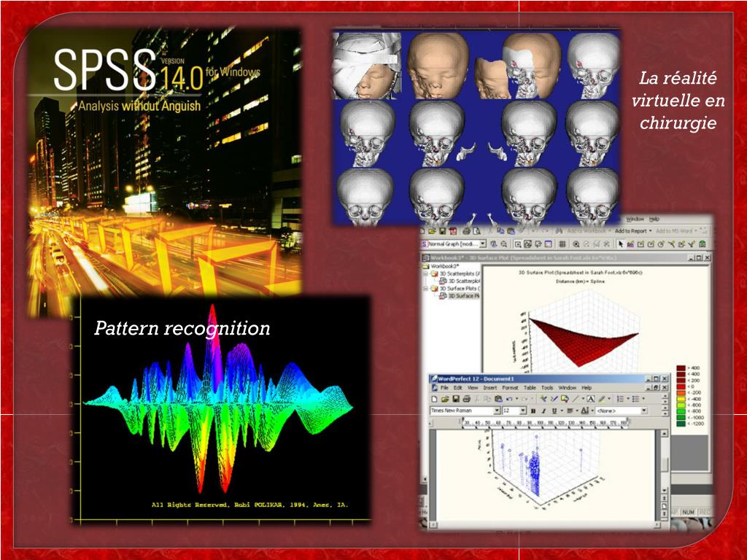Select the Workbook3 root tree node
The image size is (747, 560).
[441, 266]
